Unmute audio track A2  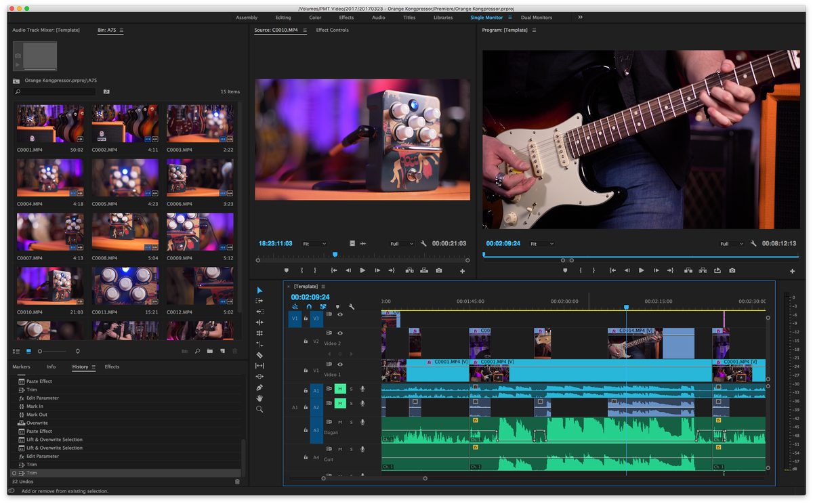[340, 404]
